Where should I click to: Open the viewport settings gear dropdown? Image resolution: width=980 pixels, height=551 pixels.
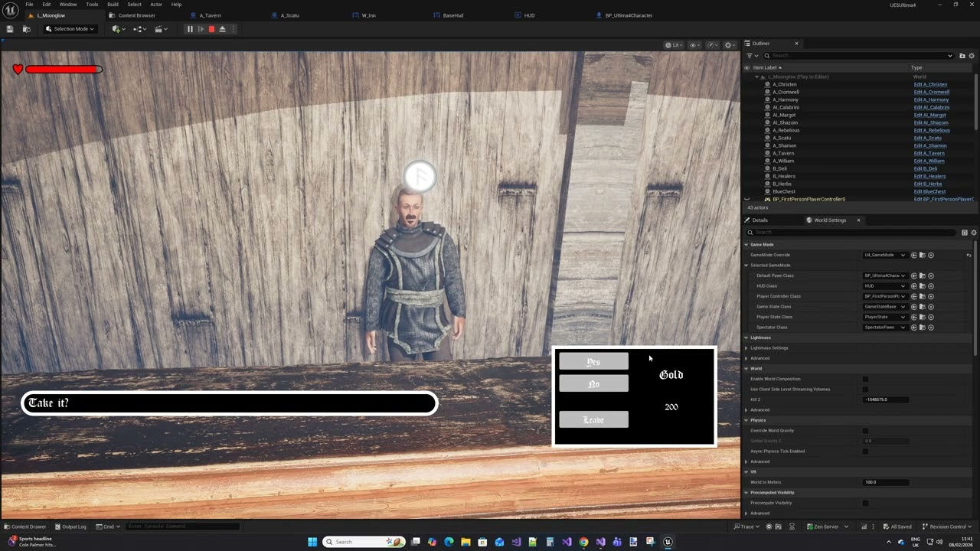[730, 45]
